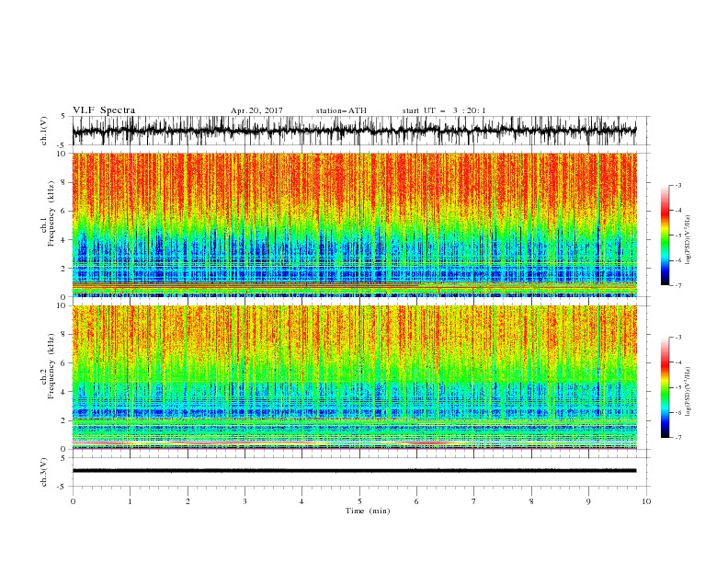Click the ch.1 spectrogram panel

tap(355, 224)
